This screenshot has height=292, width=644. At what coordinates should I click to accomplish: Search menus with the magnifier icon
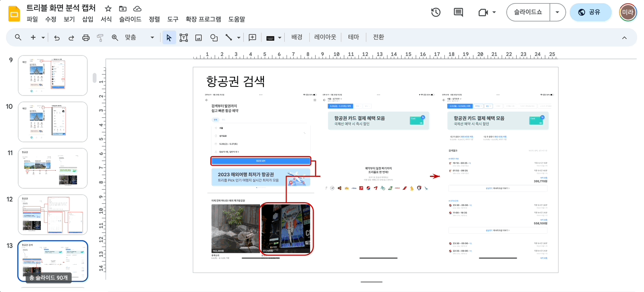[x=18, y=37]
